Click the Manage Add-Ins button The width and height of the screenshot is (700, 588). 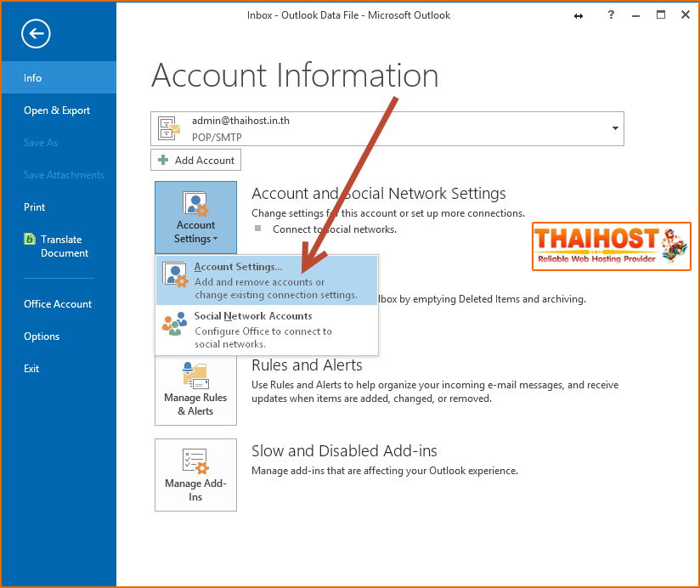pos(195,475)
